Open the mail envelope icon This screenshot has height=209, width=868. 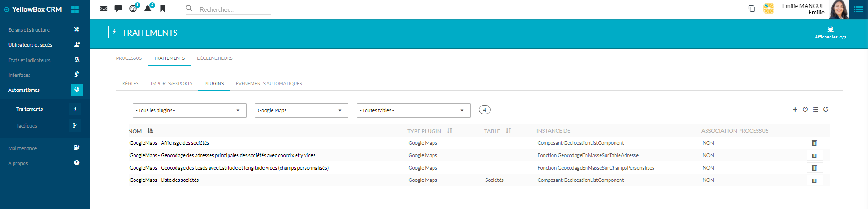pos(104,9)
